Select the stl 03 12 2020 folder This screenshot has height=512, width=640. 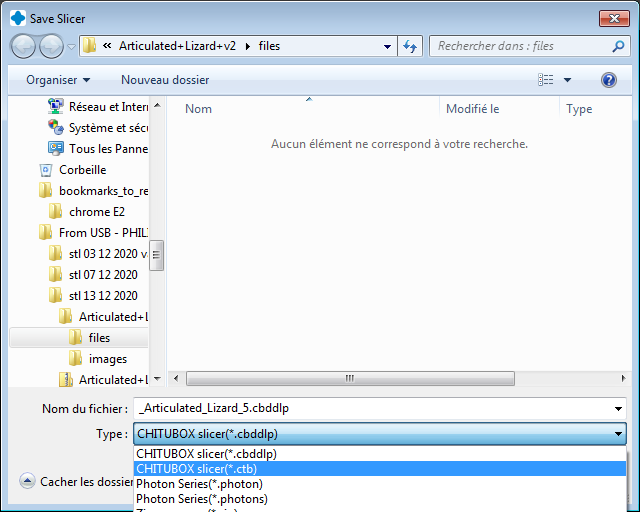98,254
